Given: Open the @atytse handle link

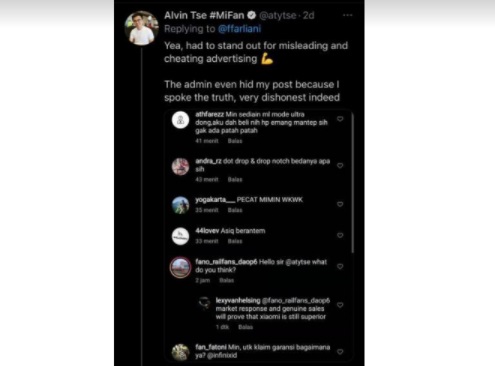Looking at the screenshot, I should pyautogui.click(x=278, y=15).
